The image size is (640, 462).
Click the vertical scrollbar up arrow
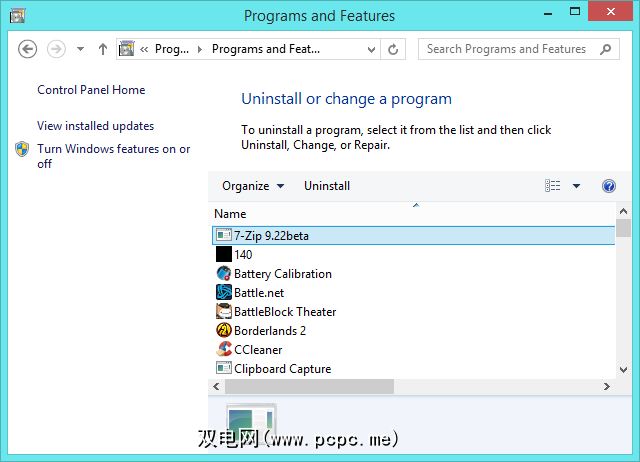coord(623,211)
